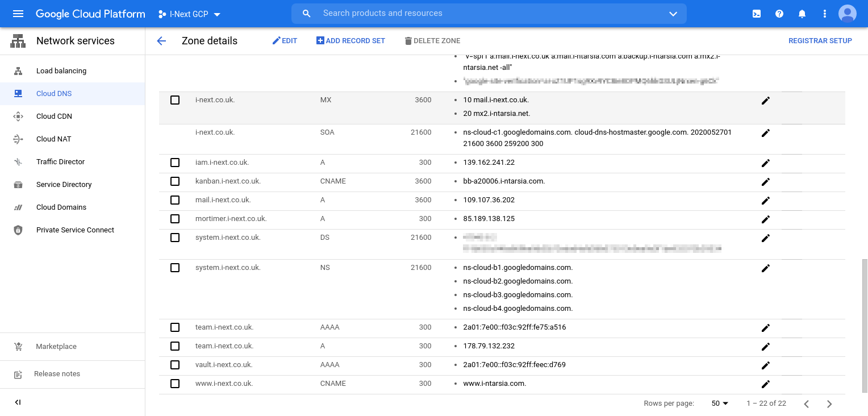The image size is (868, 416).
Task: Go to next page of records
Action: coord(829,404)
